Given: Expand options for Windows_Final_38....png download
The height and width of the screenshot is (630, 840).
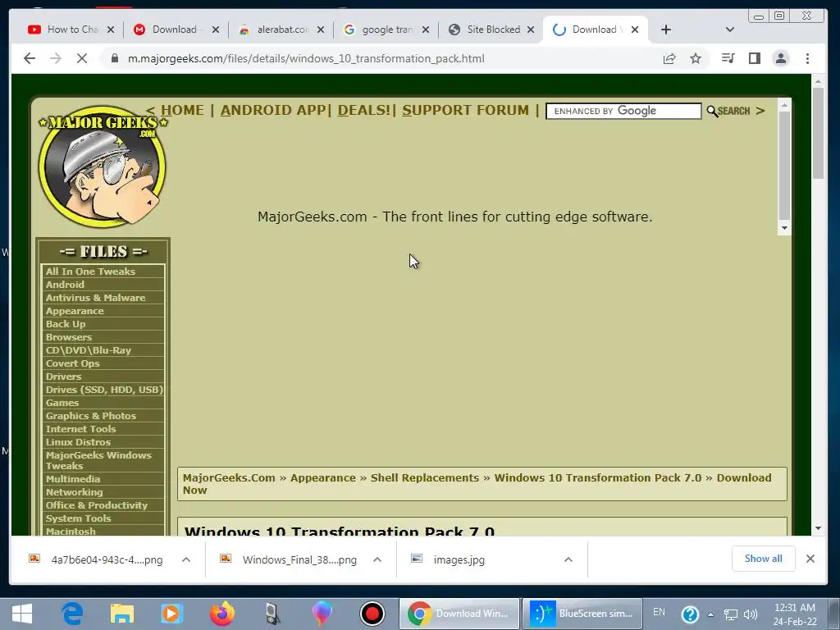Looking at the screenshot, I should (377, 559).
